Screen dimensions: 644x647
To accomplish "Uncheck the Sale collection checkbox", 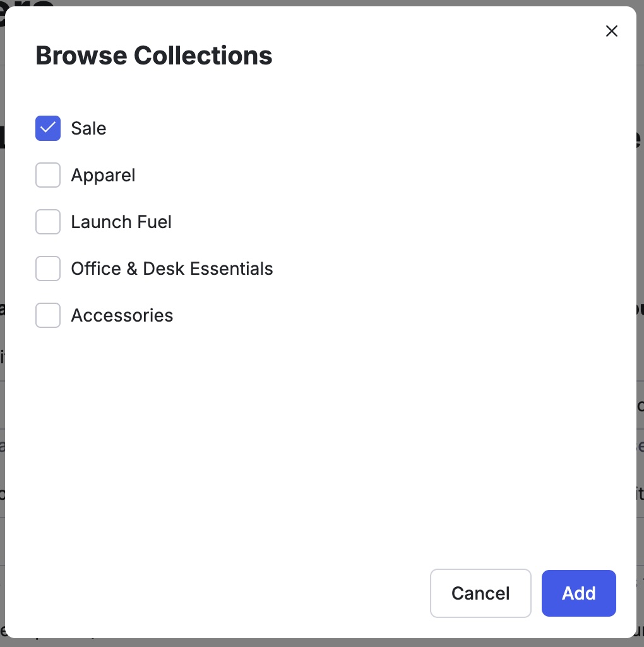I will pyautogui.click(x=47, y=128).
